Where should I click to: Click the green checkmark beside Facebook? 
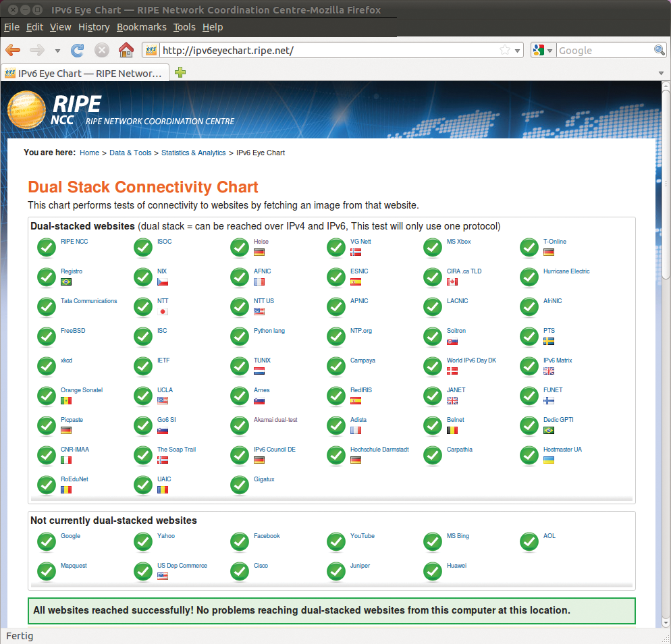[x=240, y=542]
